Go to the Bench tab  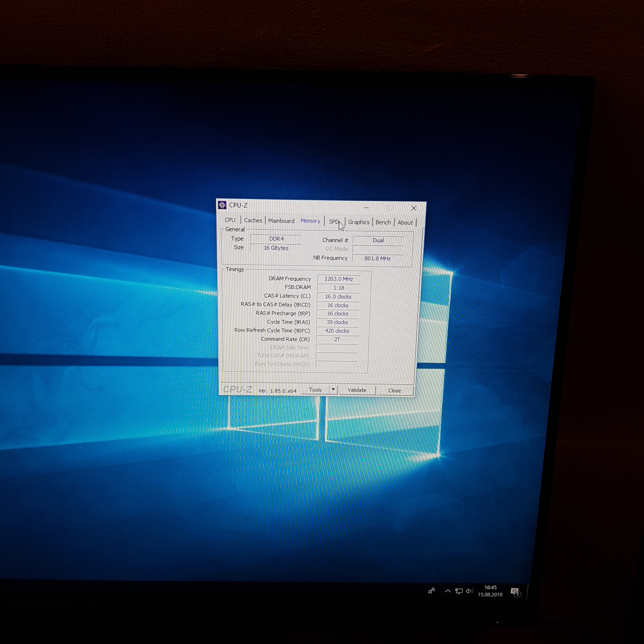pyautogui.click(x=383, y=222)
